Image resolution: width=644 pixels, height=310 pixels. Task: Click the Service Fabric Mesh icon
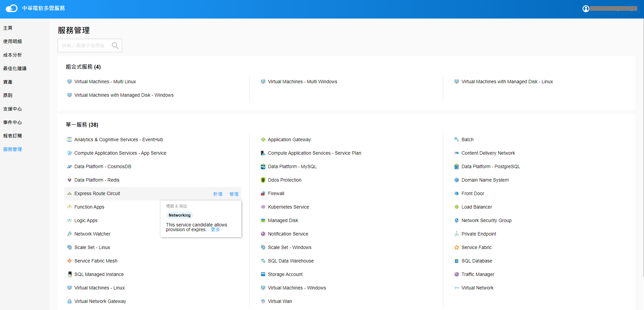69,261
